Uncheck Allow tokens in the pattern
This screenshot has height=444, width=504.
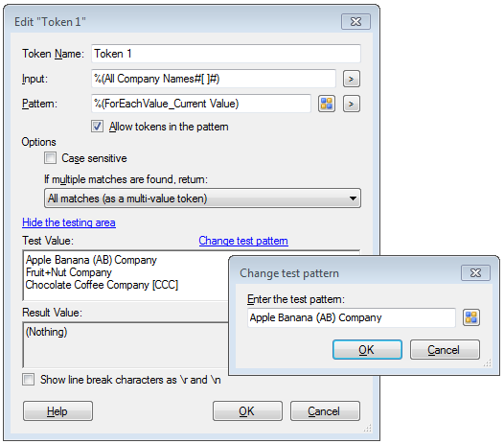pos(97,127)
